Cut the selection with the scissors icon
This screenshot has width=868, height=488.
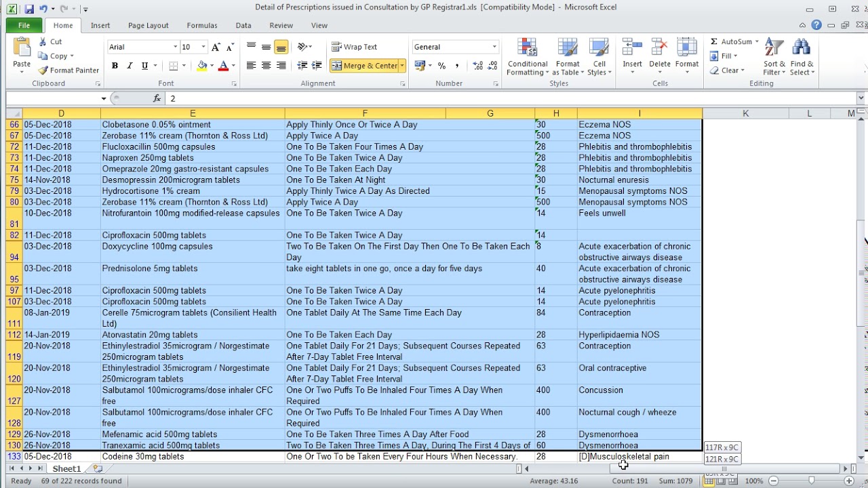[43, 42]
